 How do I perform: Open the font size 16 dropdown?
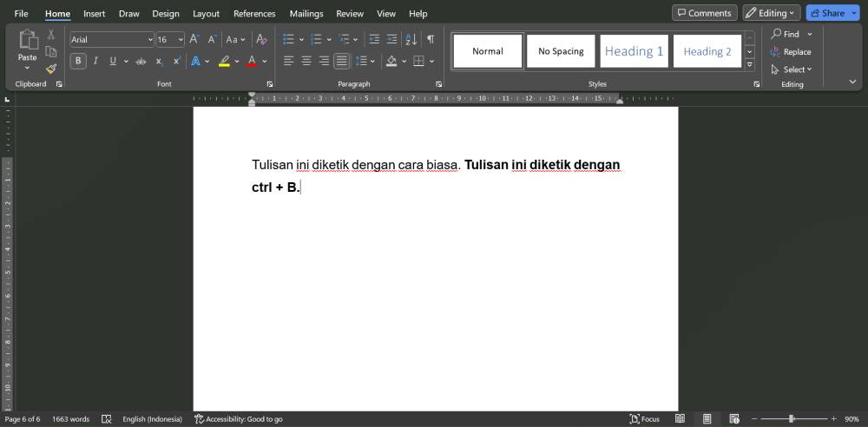[181, 40]
